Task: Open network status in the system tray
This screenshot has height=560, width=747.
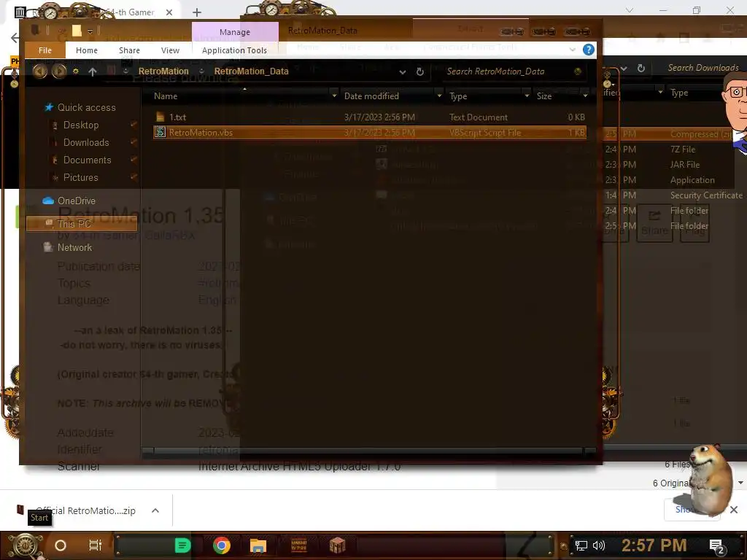Action: (x=581, y=545)
